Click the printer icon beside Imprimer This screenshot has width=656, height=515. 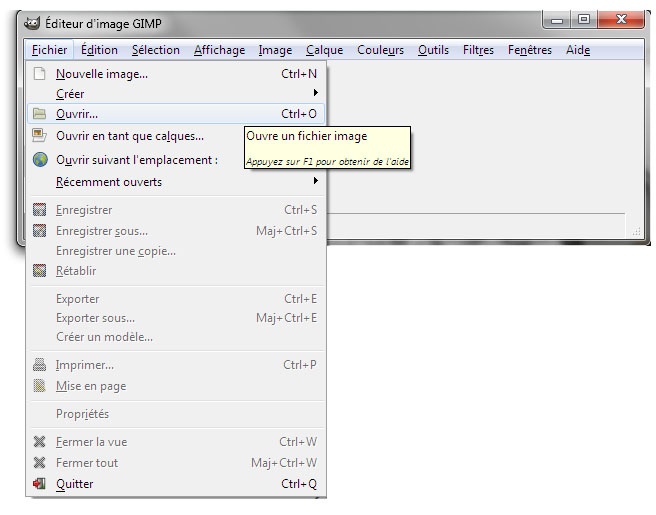point(40,365)
